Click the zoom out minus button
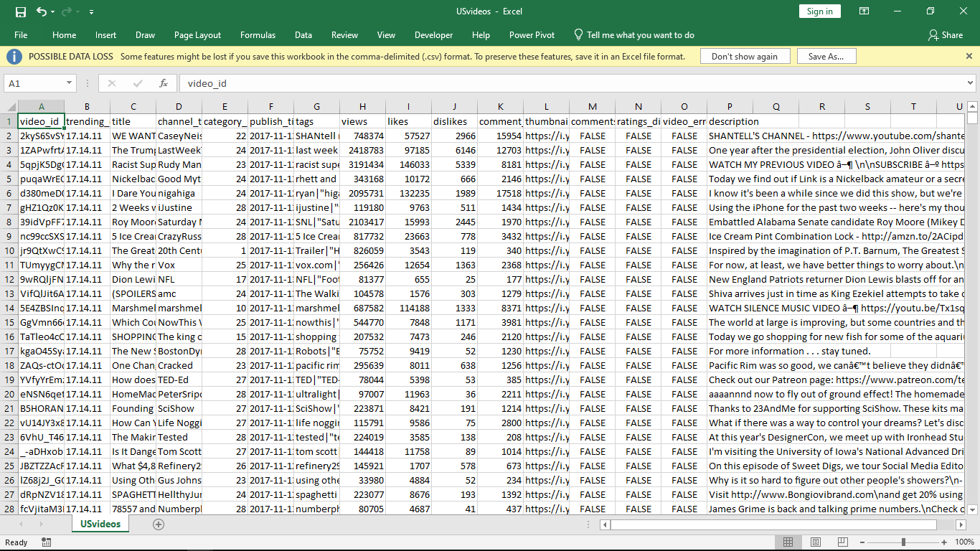 tap(864, 542)
